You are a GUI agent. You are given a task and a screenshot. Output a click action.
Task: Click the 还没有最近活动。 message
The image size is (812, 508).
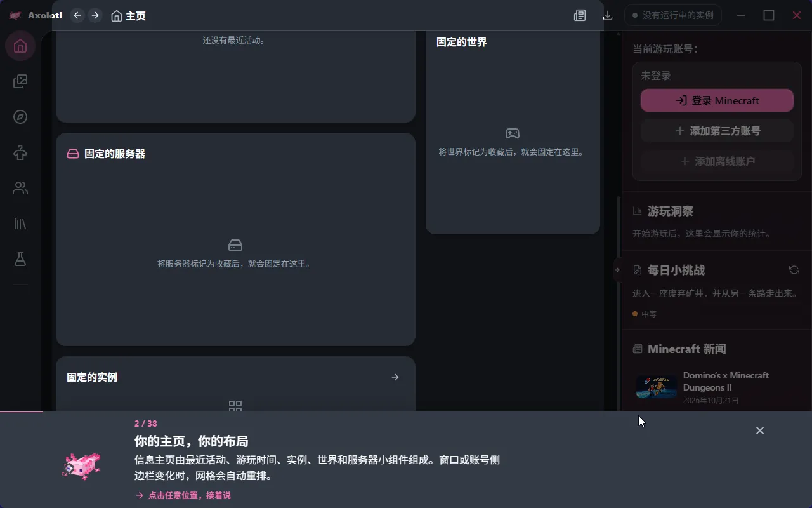234,40
